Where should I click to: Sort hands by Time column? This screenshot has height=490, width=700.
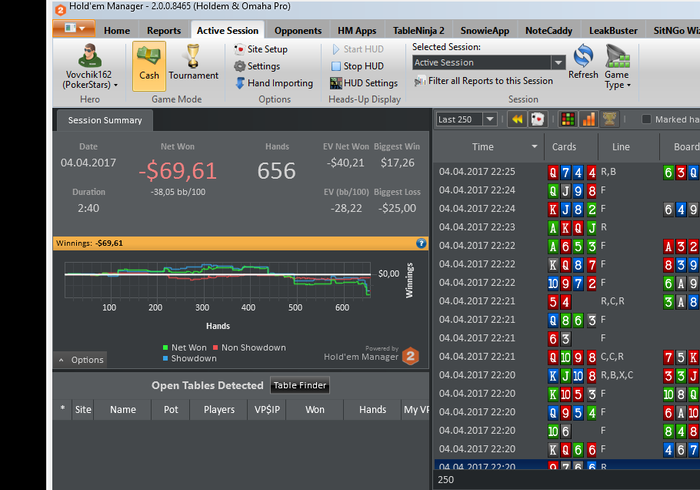(x=483, y=147)
